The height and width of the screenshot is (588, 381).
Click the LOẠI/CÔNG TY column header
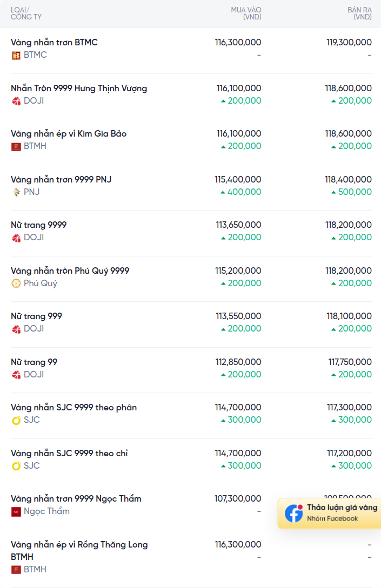(x=26, y=13)
